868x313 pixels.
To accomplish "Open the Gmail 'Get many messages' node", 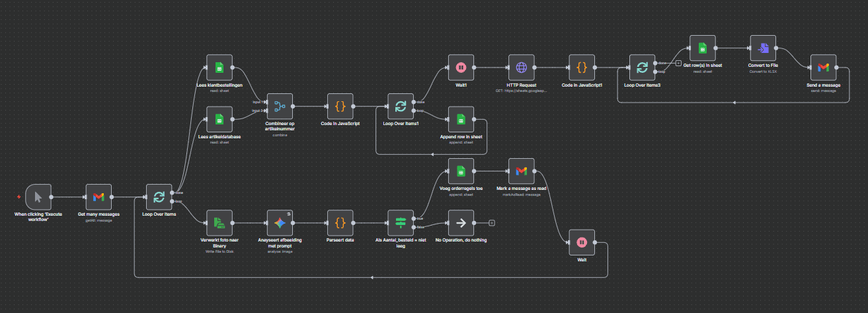I will pos(99,197).
